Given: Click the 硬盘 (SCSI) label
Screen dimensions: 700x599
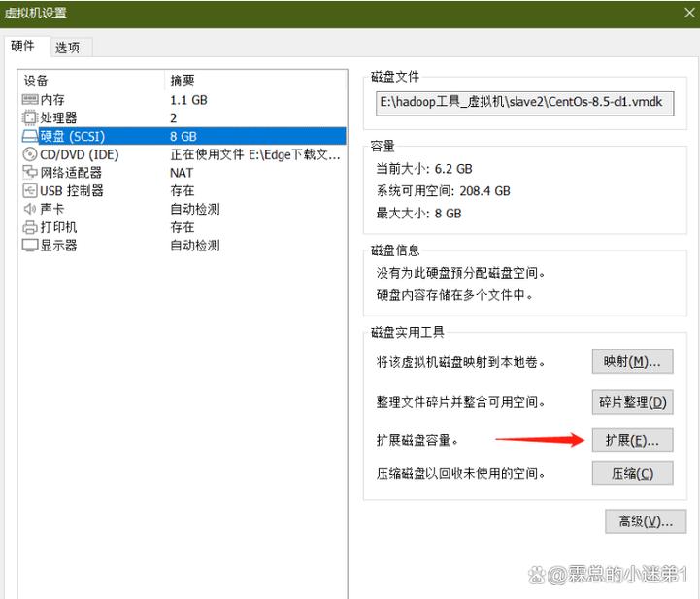Looking at the screenshot, I should click(72, 136).
